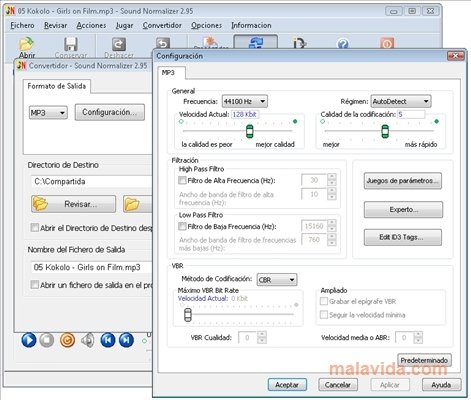Screen dimensions: 471x400
Task: Click the Edit ID3 Tags button
Action: point(403,237)
